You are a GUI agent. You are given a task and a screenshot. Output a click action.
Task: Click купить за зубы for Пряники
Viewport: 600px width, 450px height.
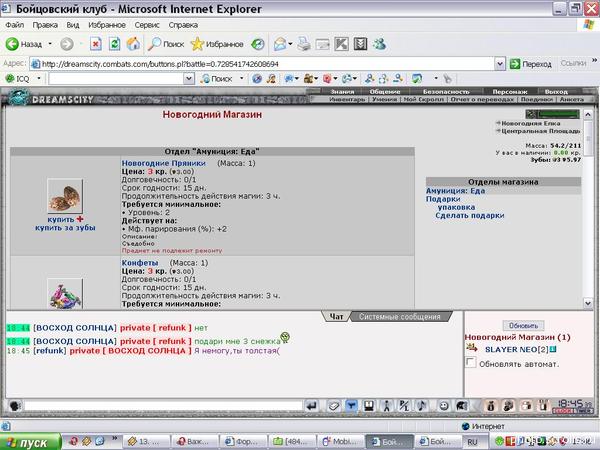pos(65,228)
